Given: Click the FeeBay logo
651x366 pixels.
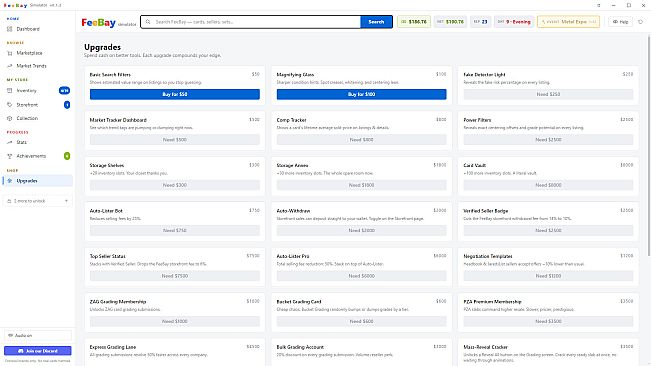Looking at the screenshot, I should 99,22.
